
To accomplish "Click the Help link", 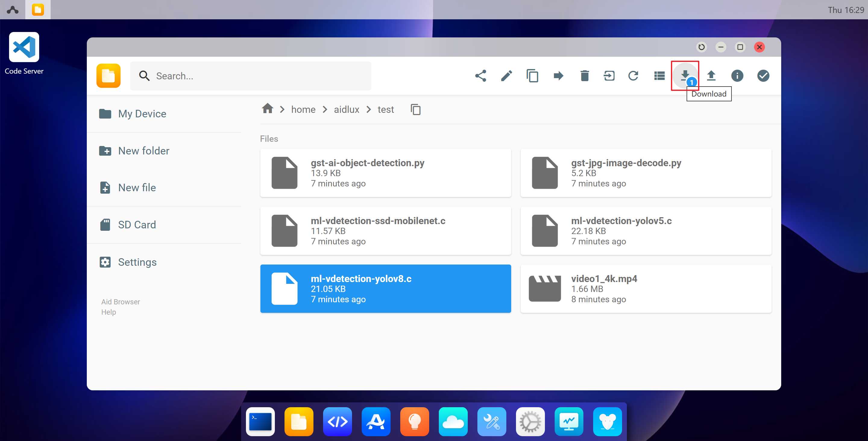I will (x=108, y=312).
